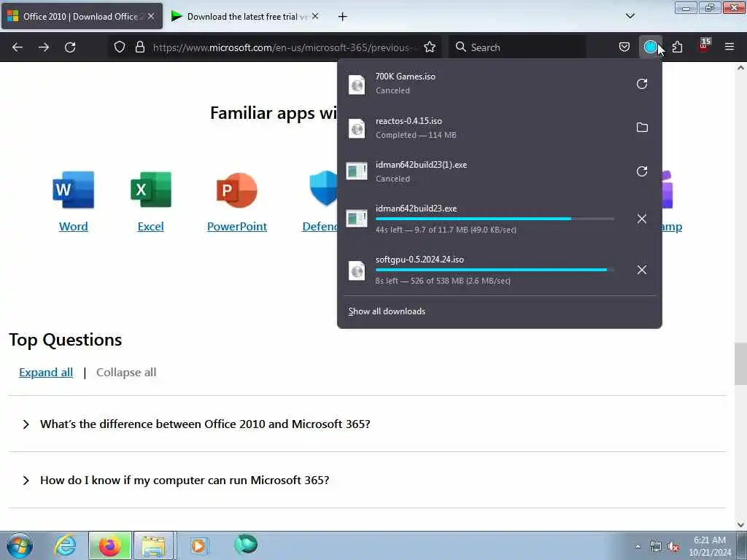
Task: Switch to Firefox on the taskbar
Action: [x=109, y=545]
